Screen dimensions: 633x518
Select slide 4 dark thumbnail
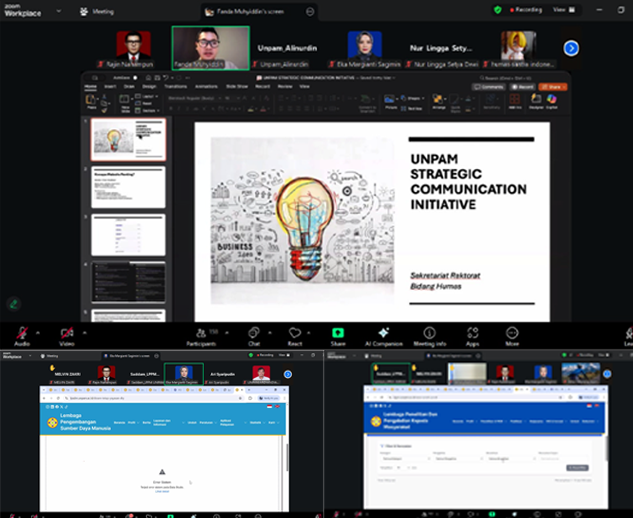(128, 282)
